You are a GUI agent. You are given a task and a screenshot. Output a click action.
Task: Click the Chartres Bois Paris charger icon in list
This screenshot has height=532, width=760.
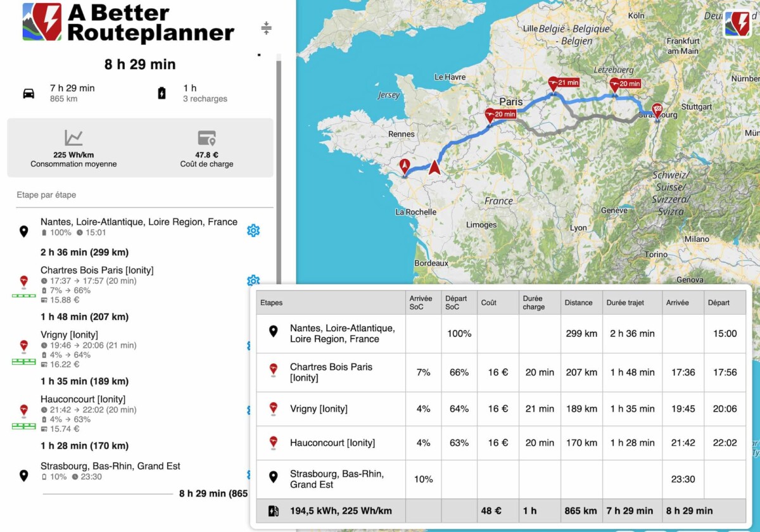(23, 281)
